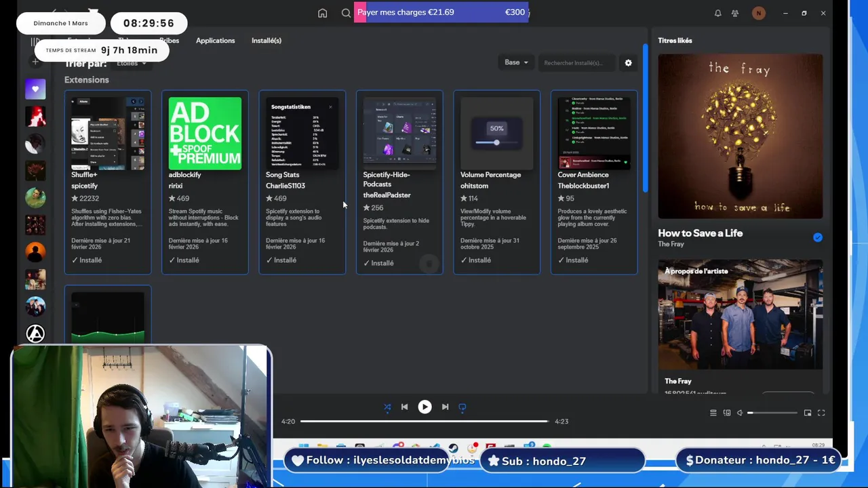Open How to Save a Life song title
Viewport: 868px width, 488px height.
click(x=700, y=233)
